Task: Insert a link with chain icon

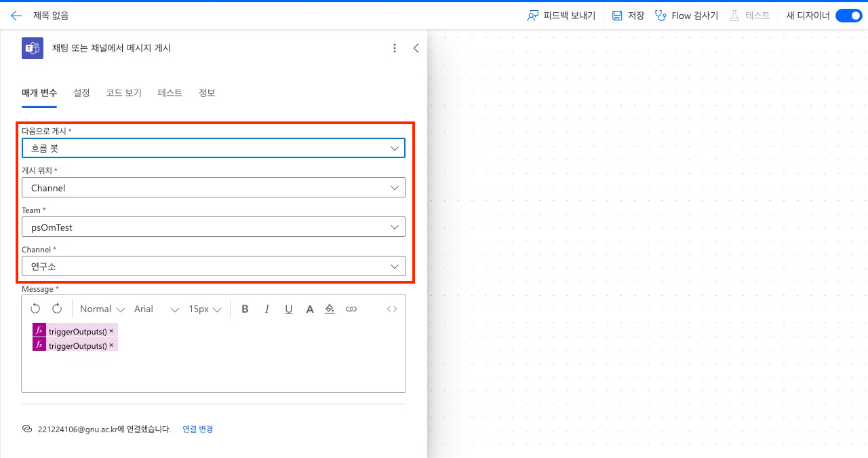Action: [x=351, y=309]
